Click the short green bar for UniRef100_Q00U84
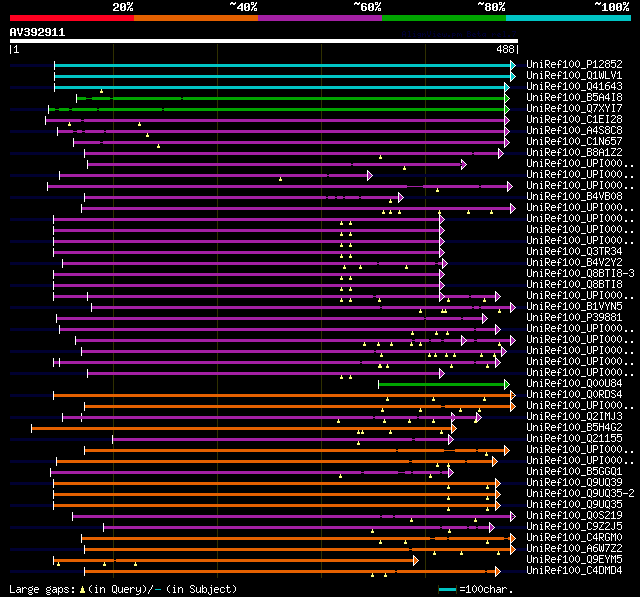 (442, 385)
